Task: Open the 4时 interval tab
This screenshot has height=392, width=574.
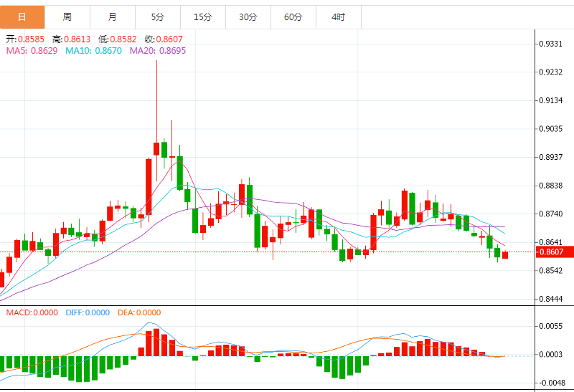Action: pyautogui.click(x=338, y=16)
